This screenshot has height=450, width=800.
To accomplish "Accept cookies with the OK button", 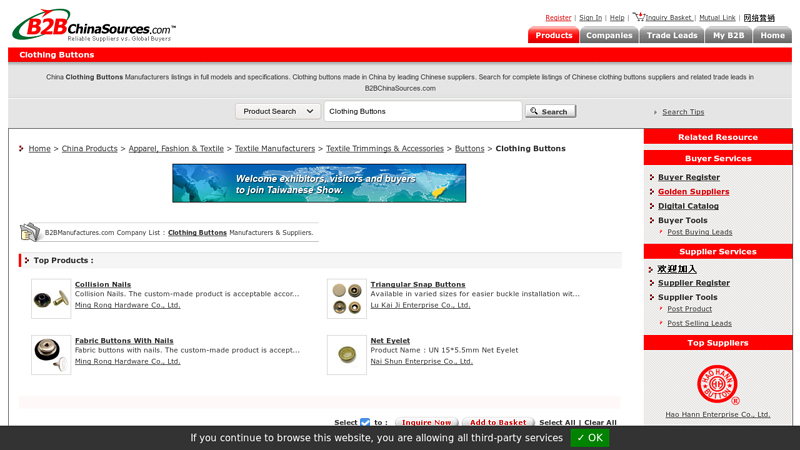I will (x=589, y=438).
